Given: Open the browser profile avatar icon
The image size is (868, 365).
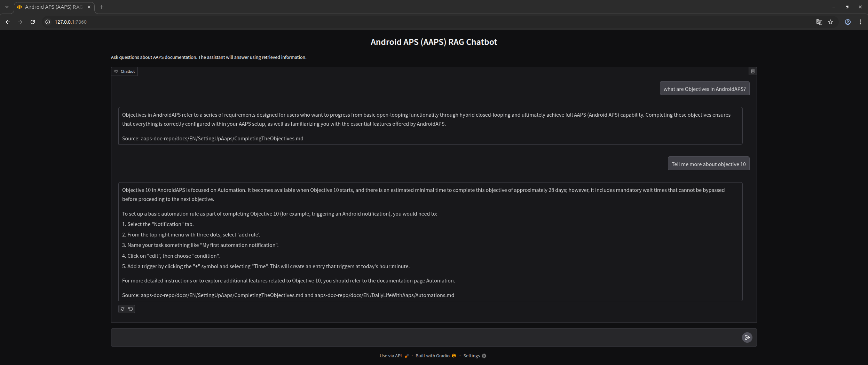Looking at the screenshot, I should point(848,22).
